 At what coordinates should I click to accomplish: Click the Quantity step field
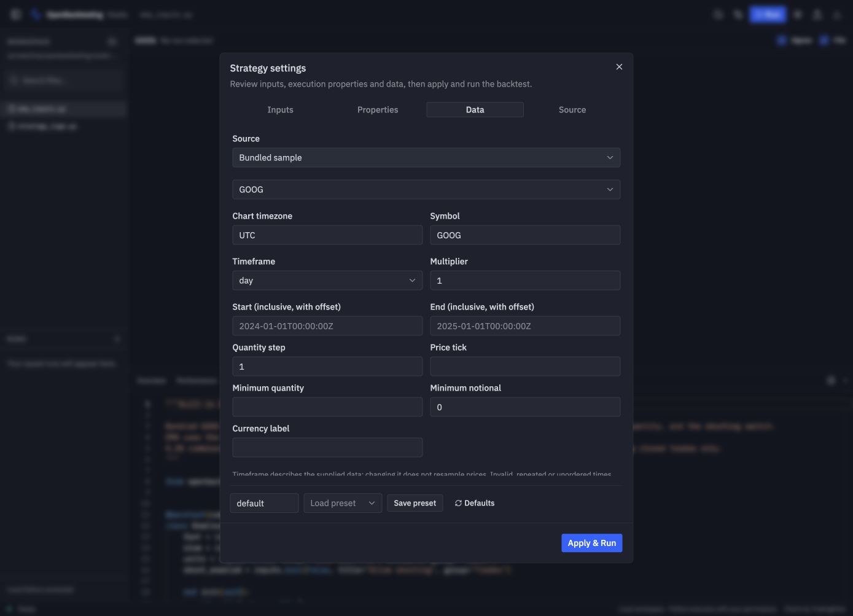[327, 367]
